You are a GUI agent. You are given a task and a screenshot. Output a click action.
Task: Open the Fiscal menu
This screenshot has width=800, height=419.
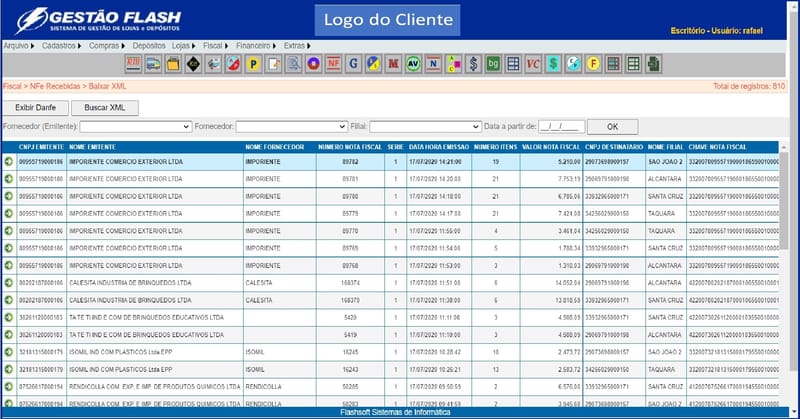coord(213,46)
